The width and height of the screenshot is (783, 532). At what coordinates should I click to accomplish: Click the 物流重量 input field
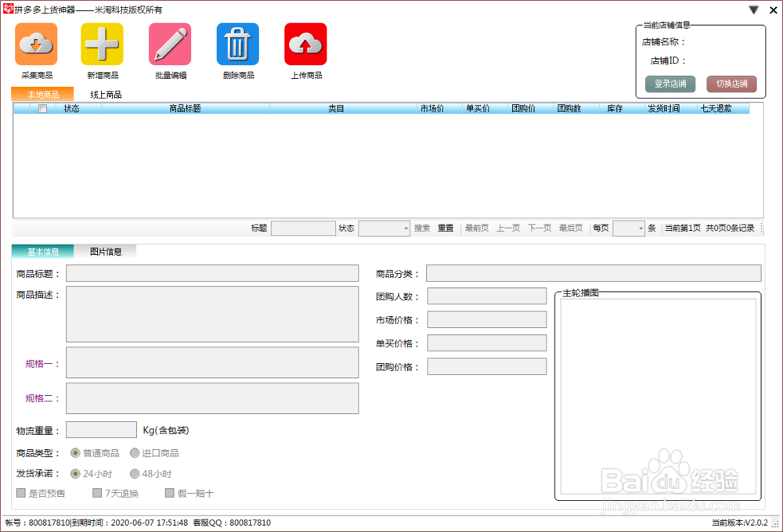[101, 430]
